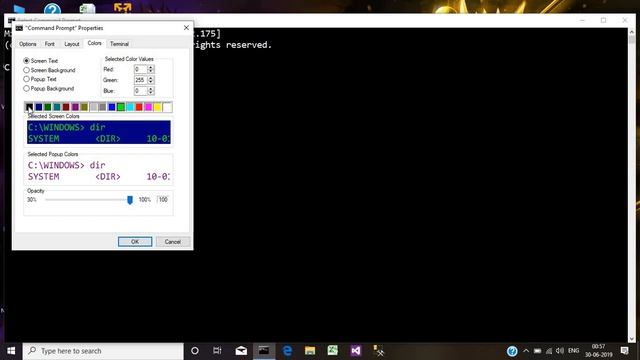The width and height of the screenshot is (640, 360).
Task: Click the Red color value field
Action: [140, 69]
